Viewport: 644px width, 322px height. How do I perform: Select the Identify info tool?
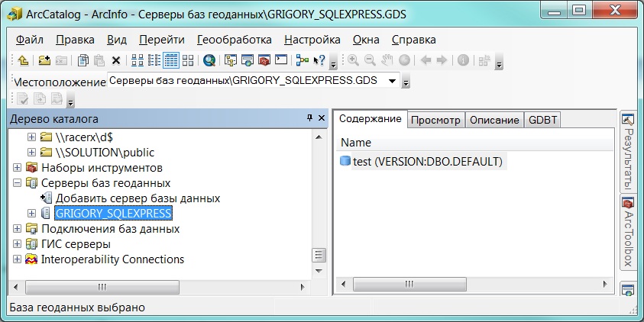pos(463,61)
